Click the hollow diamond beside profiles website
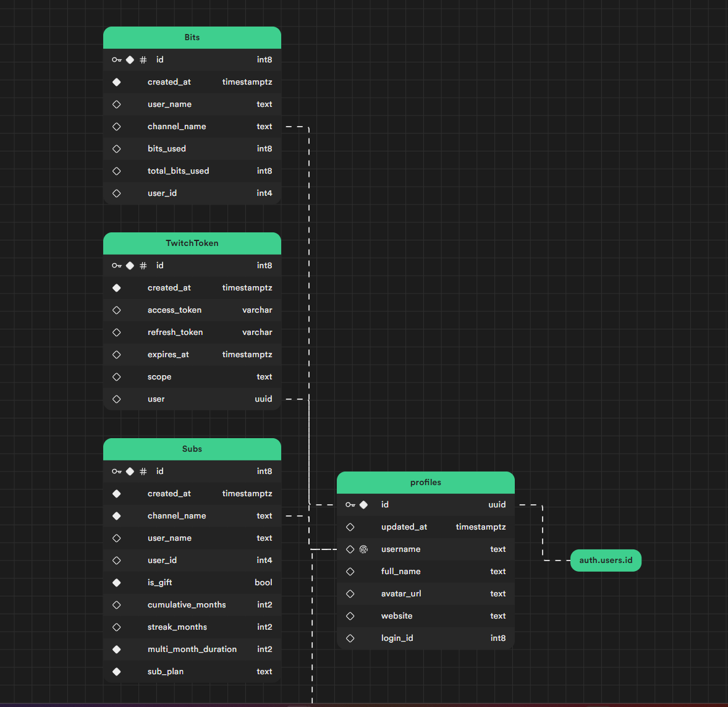Screen dimensions: 728x707 pos(350,616)
